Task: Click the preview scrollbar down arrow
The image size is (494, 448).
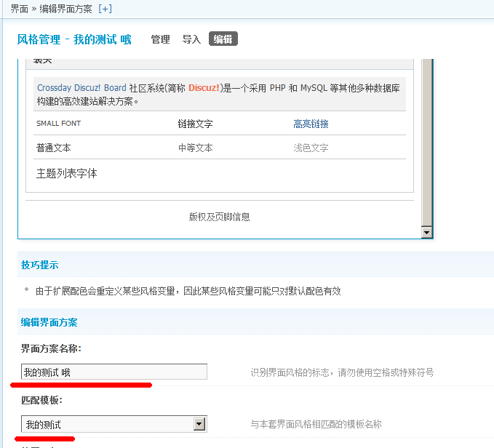Action: (427, 233)
